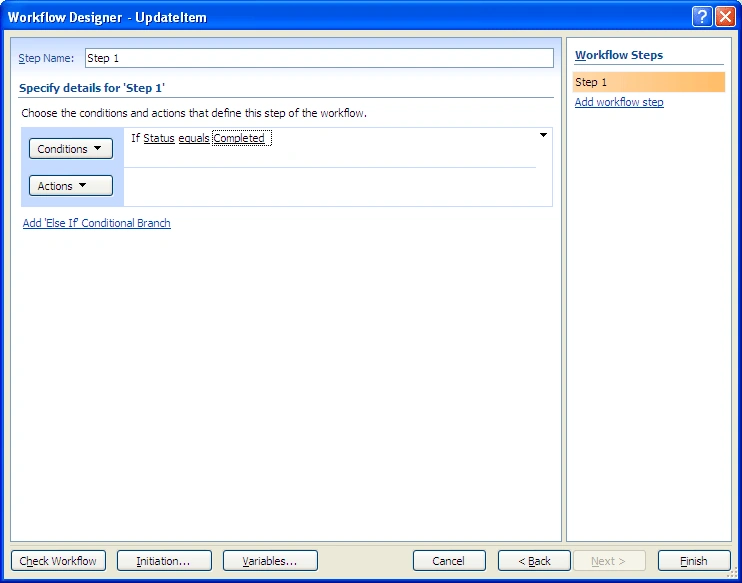This screenshot has height=583, width=742.
Task: Open Initiation settings
Action: tap(164, 561)
